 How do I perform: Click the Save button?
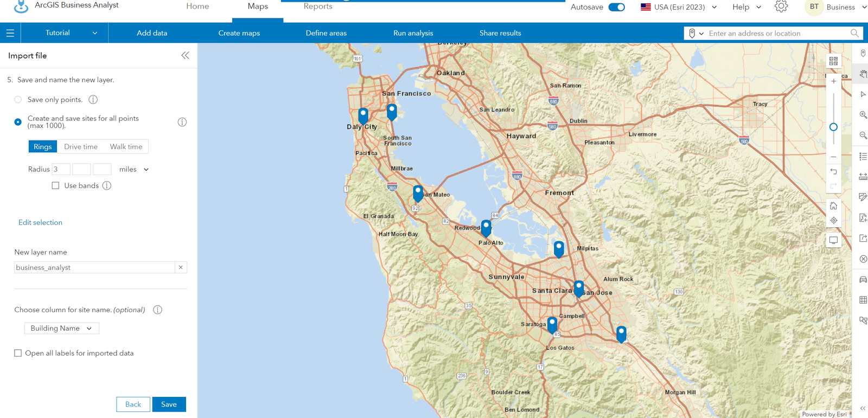(169, 404)
